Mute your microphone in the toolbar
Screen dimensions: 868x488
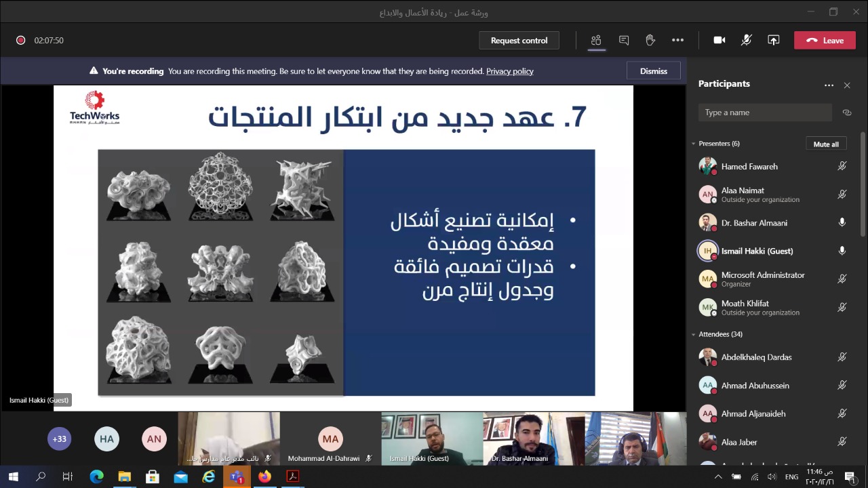[746, 40]
